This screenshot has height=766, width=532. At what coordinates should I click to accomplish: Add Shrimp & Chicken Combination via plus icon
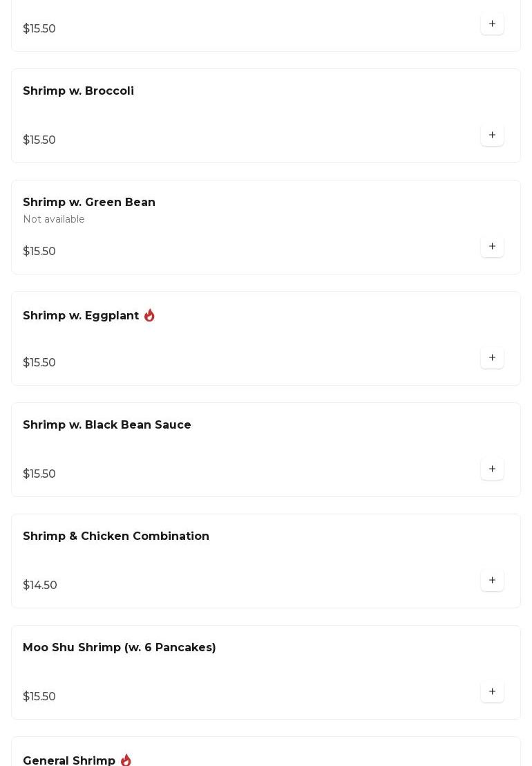pyautogui.click(x=492, y=581)
